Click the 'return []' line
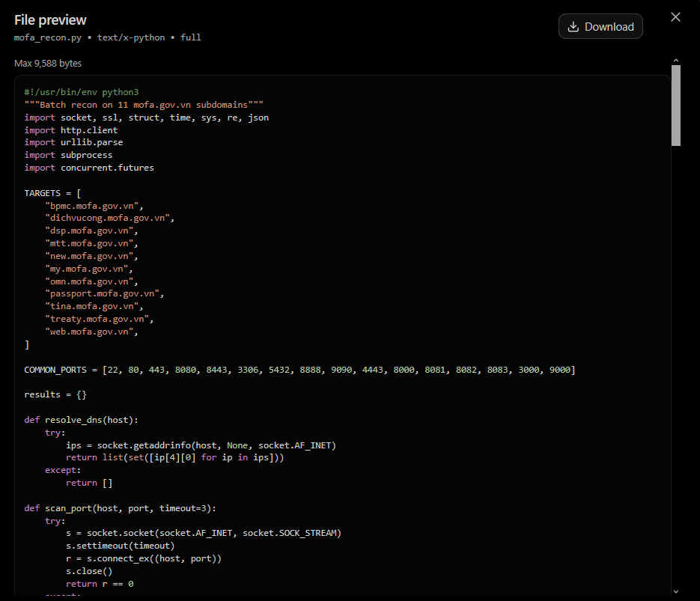Screen dimensions: 700x601 [89, 483]
